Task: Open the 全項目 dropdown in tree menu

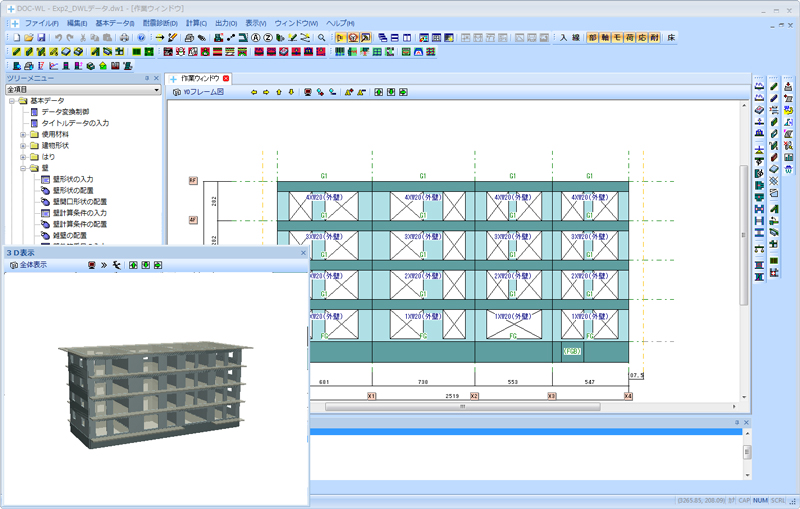Action: pyautogui.click(x=157, y=89)
